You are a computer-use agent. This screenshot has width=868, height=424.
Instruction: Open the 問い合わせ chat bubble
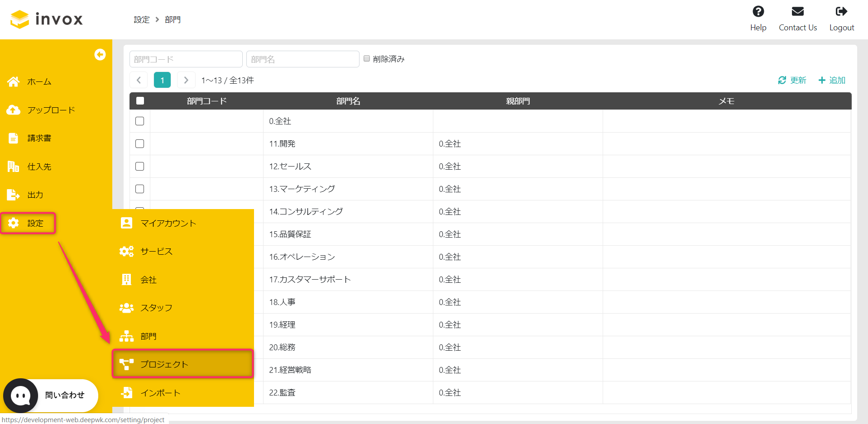pyautogui.click(x=20, y=395)
